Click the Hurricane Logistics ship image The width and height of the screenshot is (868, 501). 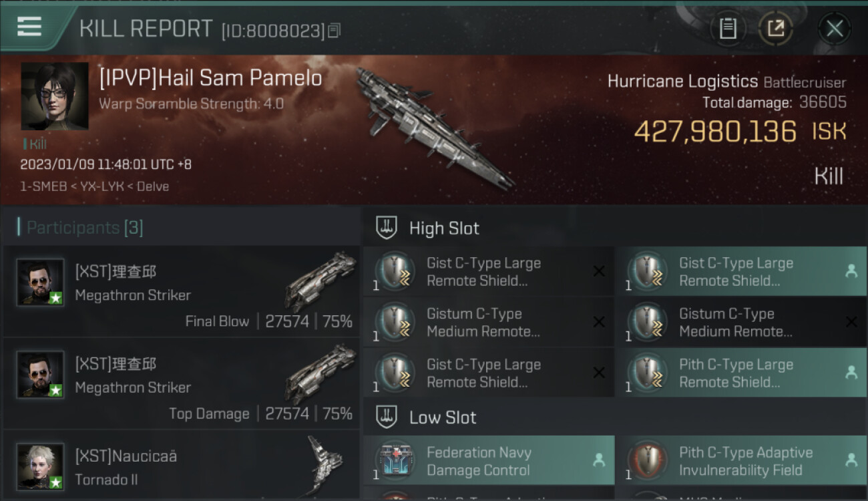(435, 127)
